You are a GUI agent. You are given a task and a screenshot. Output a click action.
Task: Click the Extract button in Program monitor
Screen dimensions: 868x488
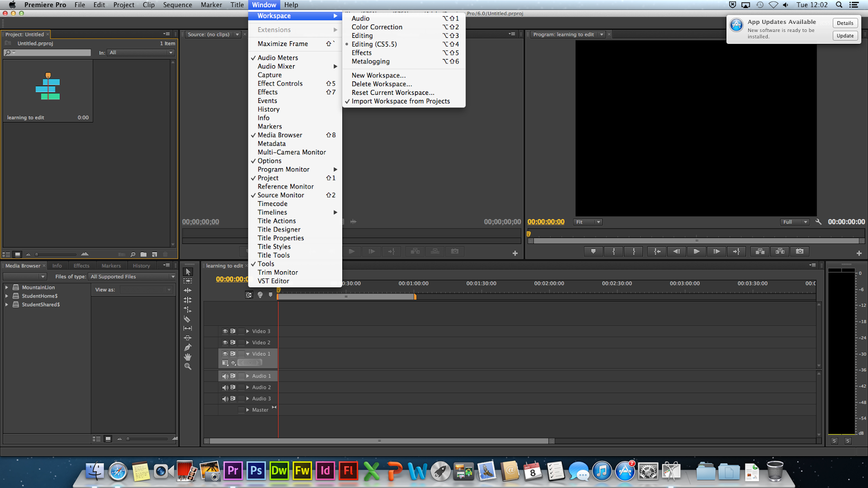(x=780, y=252)
